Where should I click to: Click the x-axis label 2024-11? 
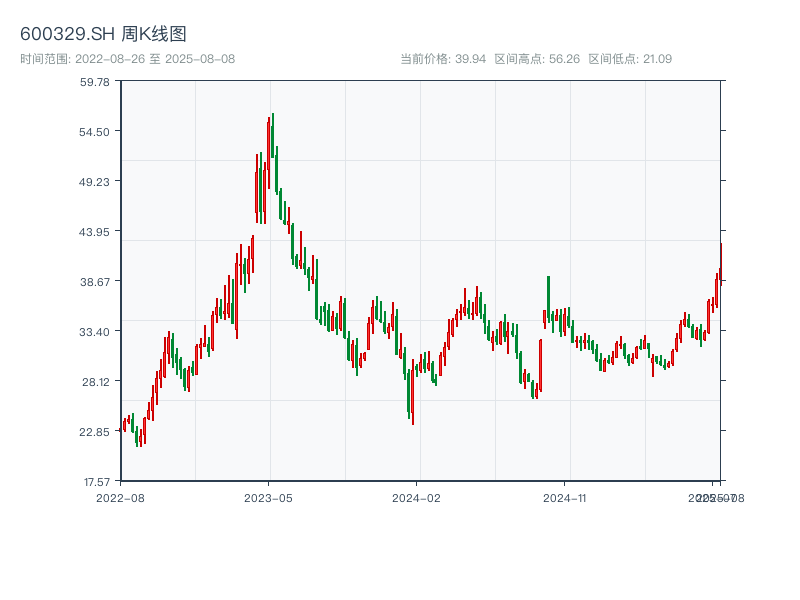[x=564, y=498]
